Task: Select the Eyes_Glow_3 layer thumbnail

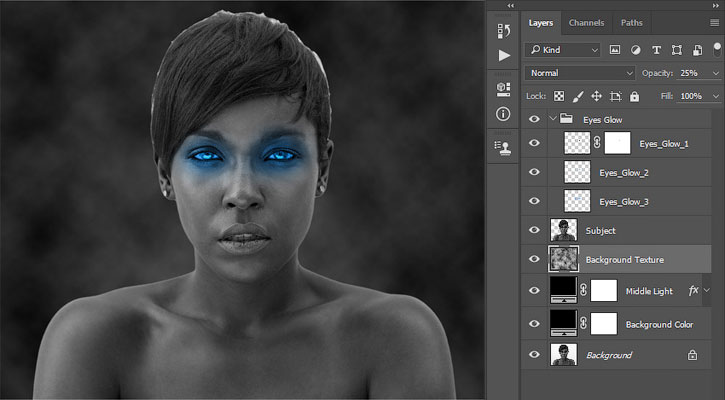Action: [577, 201]
